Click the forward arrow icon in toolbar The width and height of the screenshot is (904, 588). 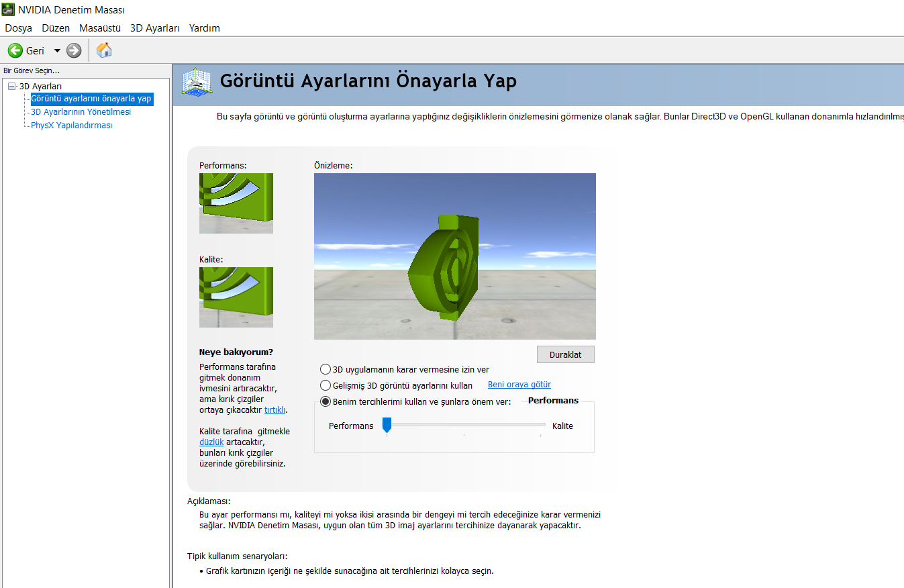[x=74, y=50]
